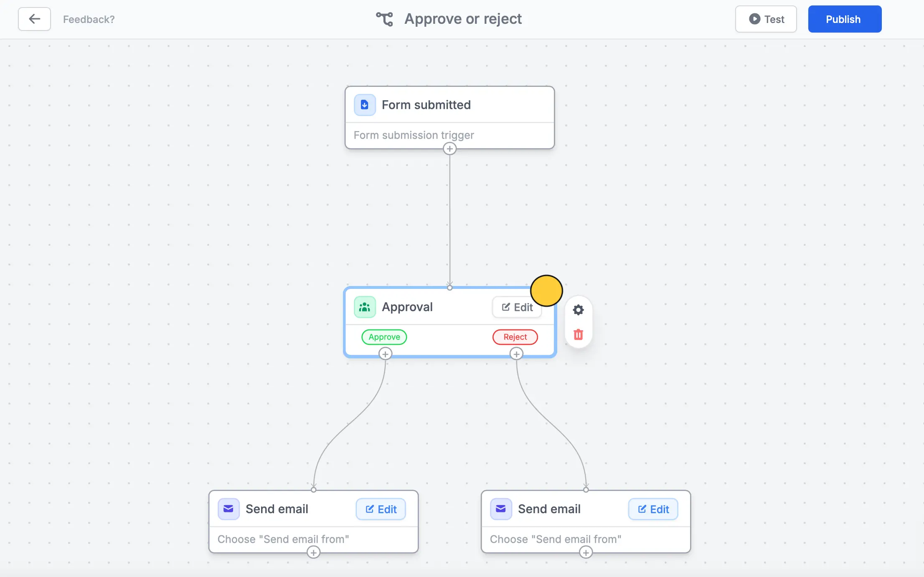
Task: Open 'Choose Send email from' on left email node
Action: coord(283,539)
